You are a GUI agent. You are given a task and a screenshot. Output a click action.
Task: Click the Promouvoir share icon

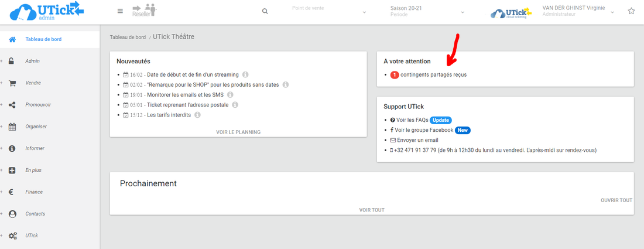12,105
